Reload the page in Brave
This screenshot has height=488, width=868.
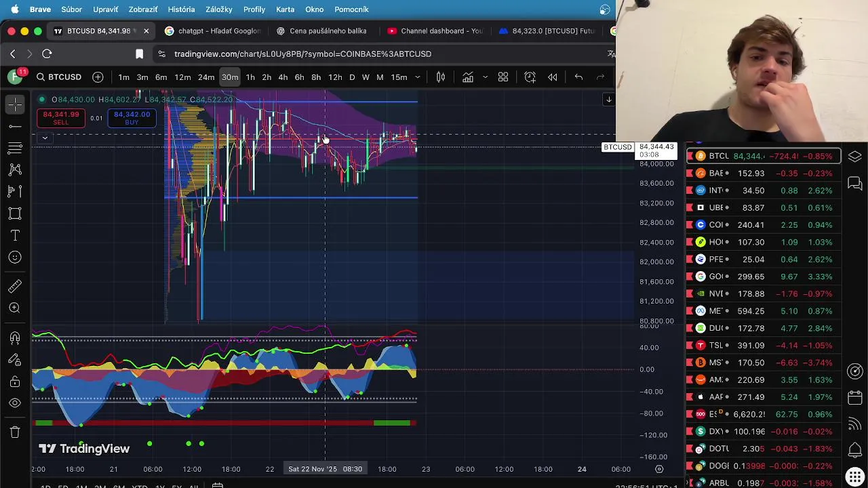(x=47, y=54)
